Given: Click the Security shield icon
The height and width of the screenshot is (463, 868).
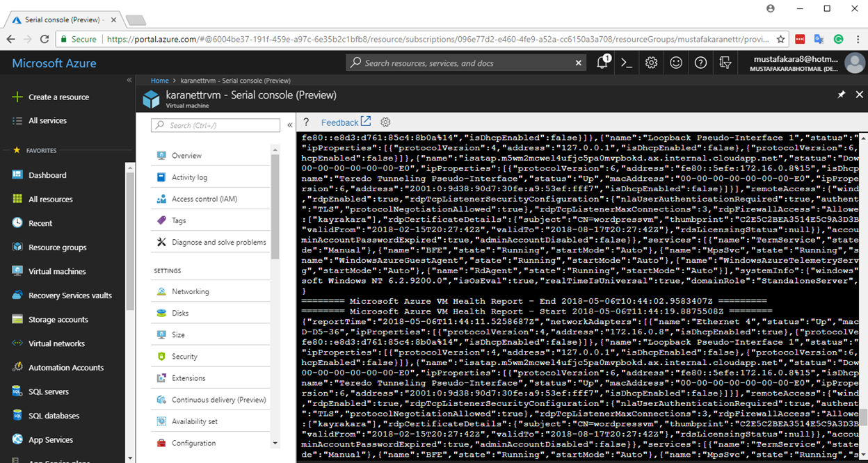Looking at the screenshot, I should point(161,356).
